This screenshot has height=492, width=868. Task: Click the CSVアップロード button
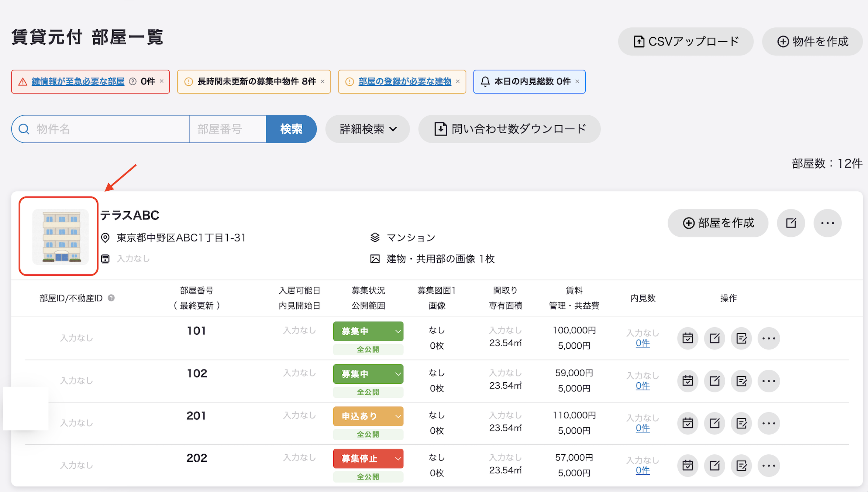point(686,41)
